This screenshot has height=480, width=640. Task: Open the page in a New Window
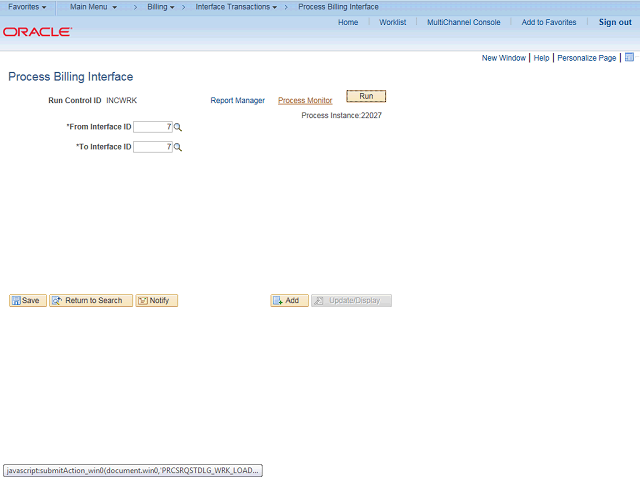point(504,58)
